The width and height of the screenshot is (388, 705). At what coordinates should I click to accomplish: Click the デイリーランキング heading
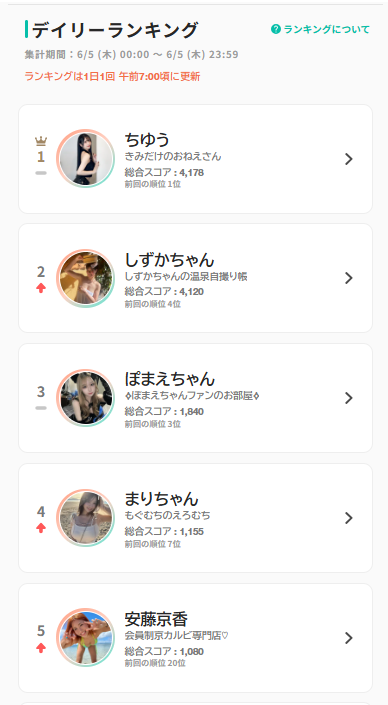coord(115,30)
